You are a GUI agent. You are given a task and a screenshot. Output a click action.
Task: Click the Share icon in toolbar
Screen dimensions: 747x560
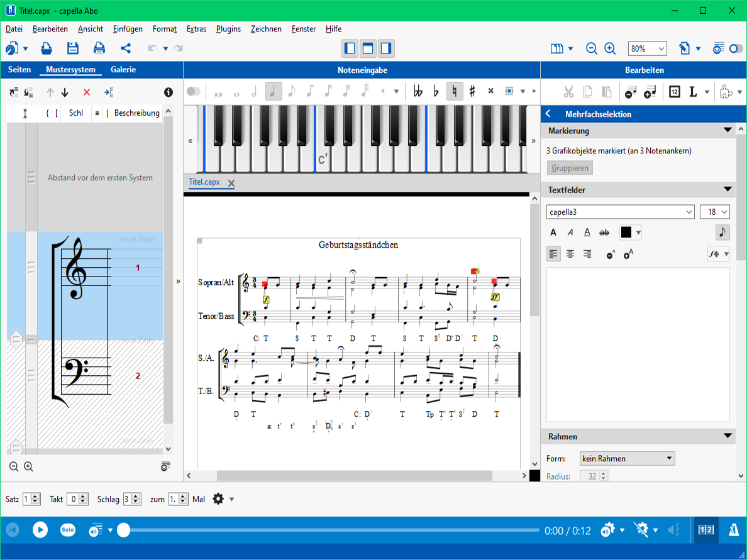pyautogui.click(x=126, y=48)
